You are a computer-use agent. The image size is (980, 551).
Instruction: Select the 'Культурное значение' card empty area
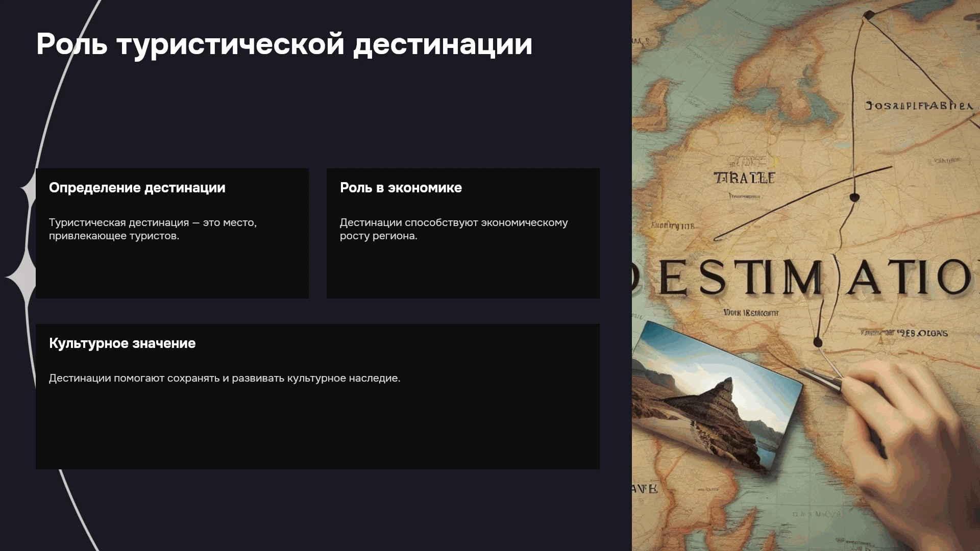pos(317,429)
